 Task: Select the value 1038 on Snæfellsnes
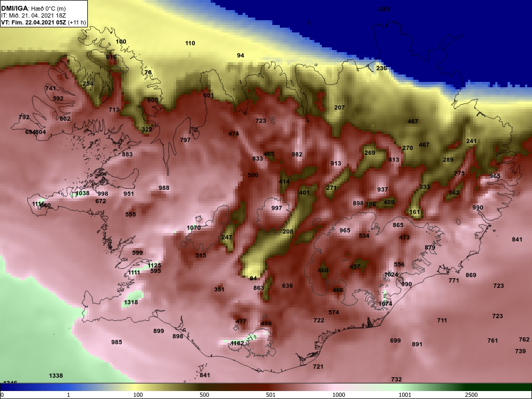[x=82, y=194]
